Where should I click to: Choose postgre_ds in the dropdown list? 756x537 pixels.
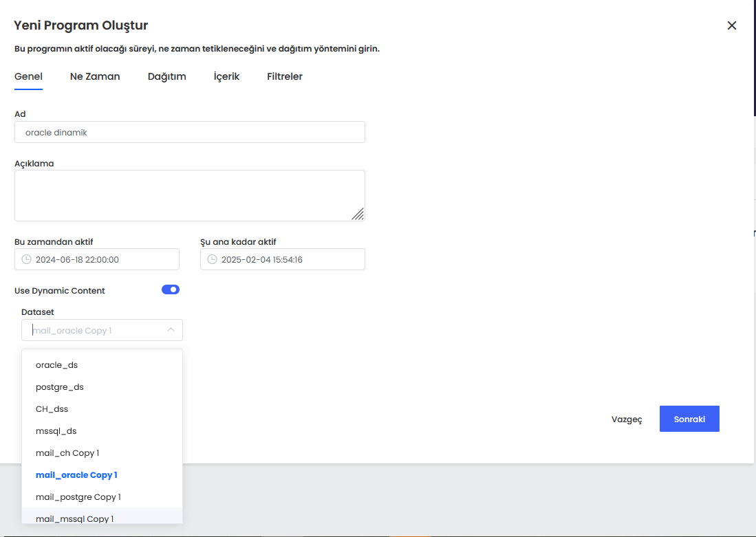click(60, 387)
